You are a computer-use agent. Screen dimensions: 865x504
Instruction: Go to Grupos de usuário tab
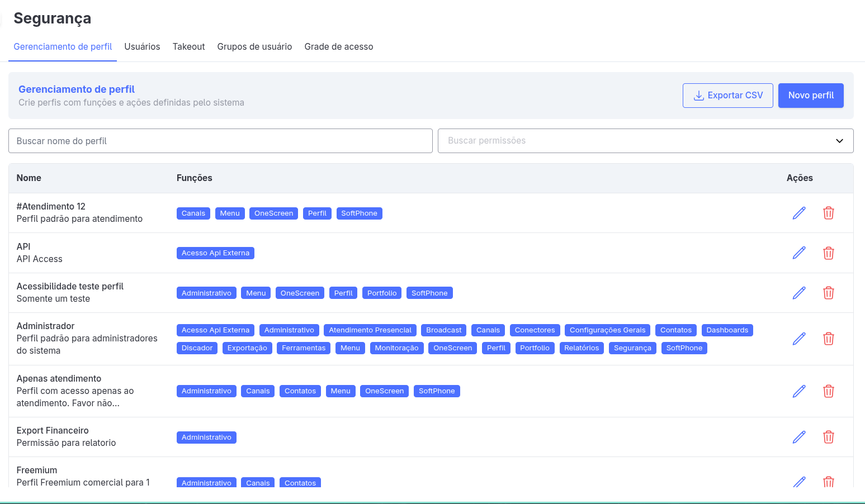[x=254, y=47]
